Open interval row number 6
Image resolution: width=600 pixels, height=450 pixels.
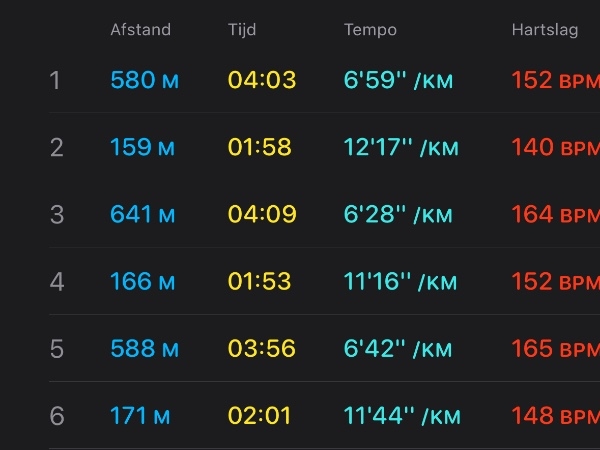click(x=324, y=416)
